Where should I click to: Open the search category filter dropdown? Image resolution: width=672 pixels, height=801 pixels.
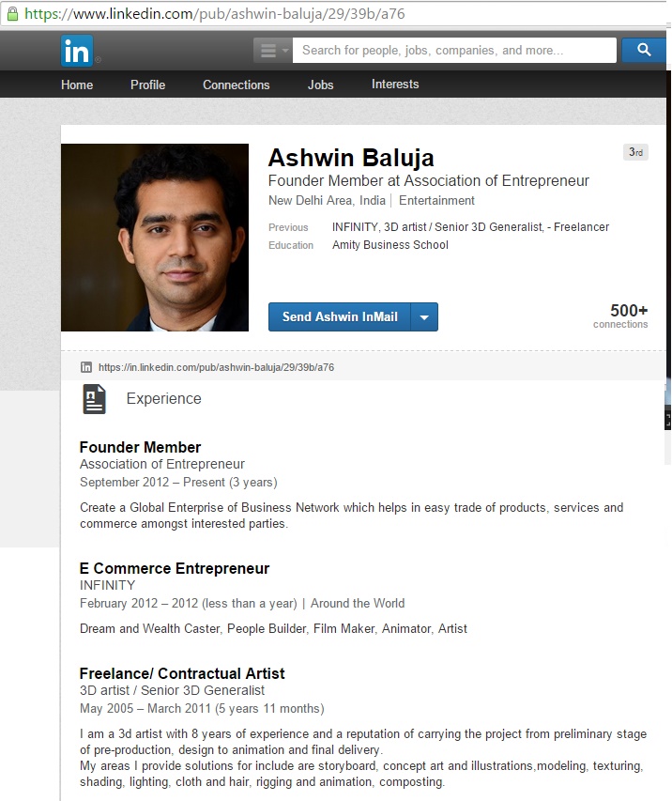pyautogui.click(x=272, y=50)
